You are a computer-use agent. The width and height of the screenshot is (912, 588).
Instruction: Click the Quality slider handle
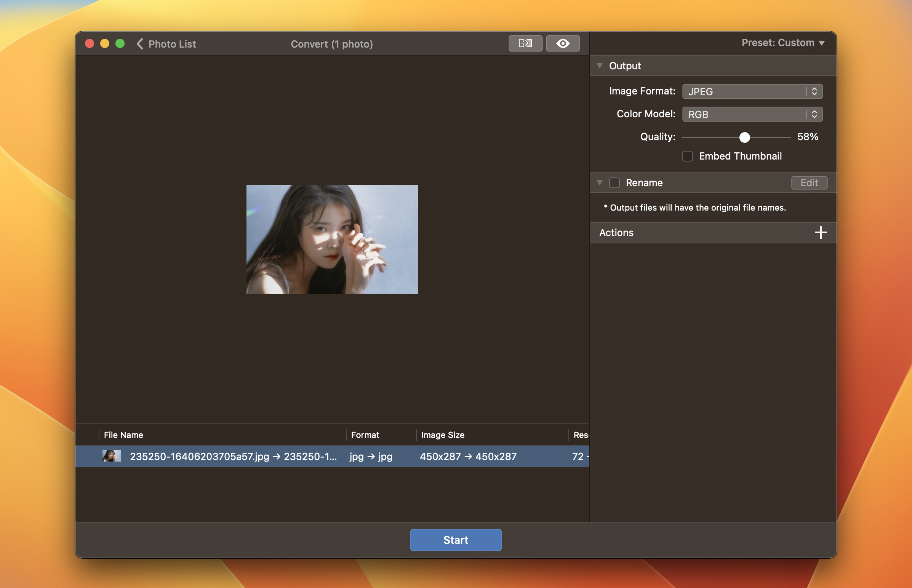[x=744, y=137]
